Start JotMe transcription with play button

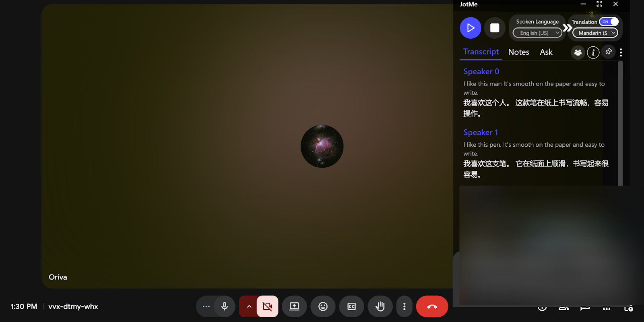click(x=471, y=28)
